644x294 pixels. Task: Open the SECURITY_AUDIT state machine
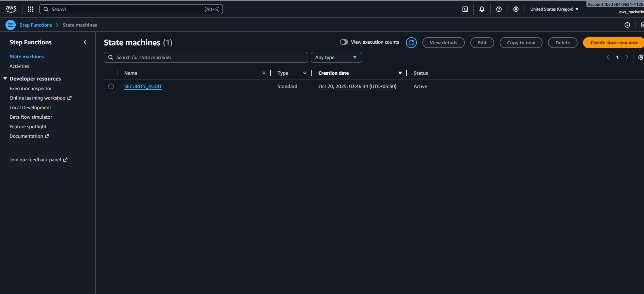click(x=143, y=86)
